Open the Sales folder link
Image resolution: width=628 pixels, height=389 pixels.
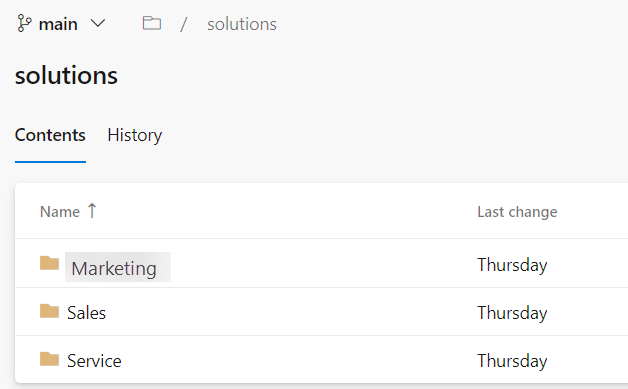[87, 313]
